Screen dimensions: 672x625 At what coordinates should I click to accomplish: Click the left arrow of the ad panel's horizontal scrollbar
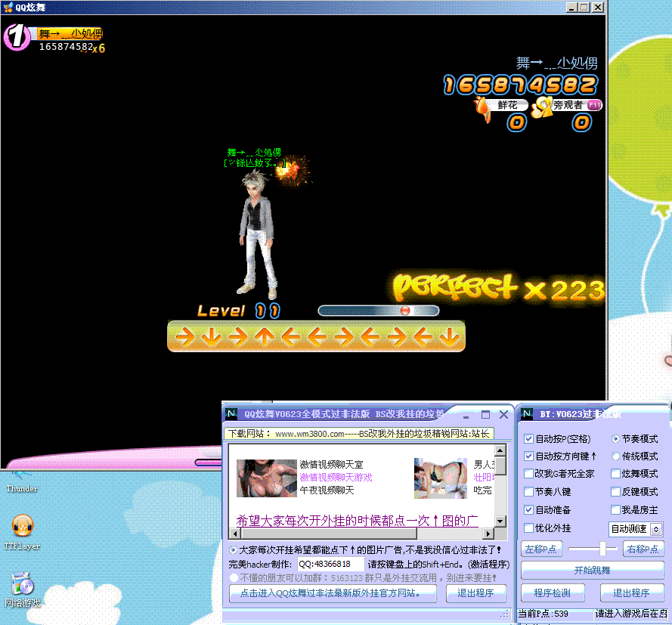(x=235, y=534)
